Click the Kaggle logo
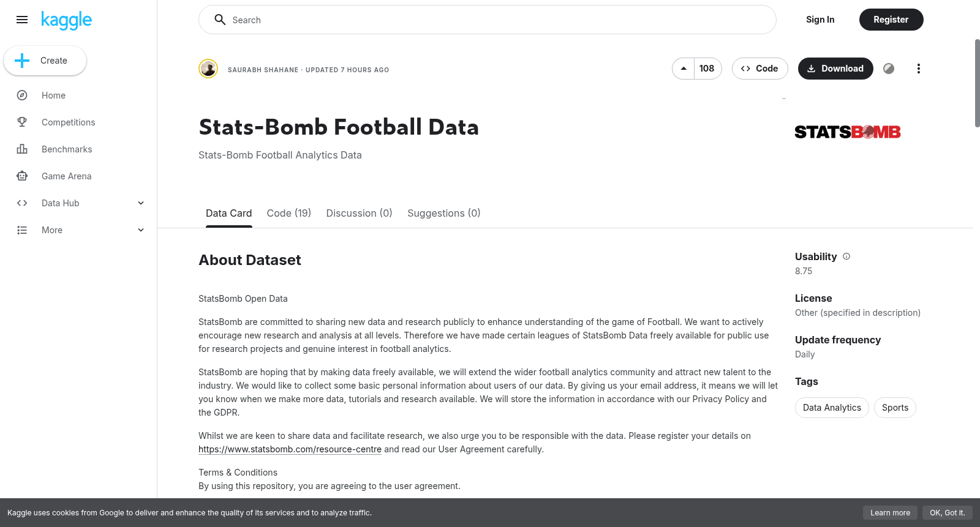This screenshot has height=527, width=980. [x=66, y=20]
